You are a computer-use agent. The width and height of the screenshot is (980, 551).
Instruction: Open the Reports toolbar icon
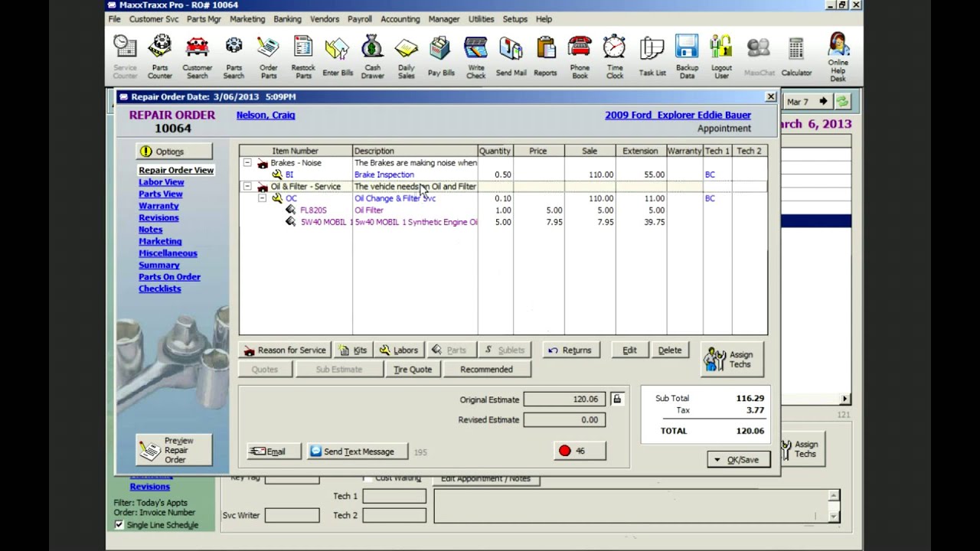click(x=545, y=57)
